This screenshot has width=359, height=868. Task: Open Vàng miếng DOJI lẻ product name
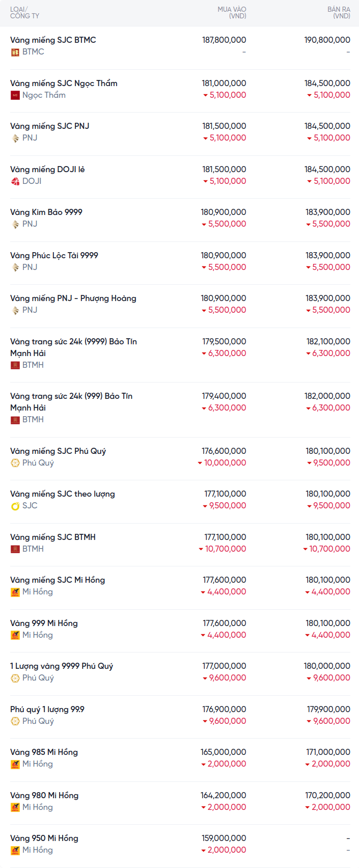pyautogui.click(x=47, y=169)
